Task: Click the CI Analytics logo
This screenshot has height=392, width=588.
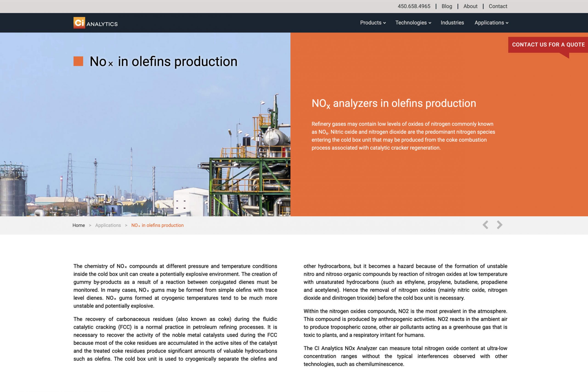Action: (x=95, y=23)
